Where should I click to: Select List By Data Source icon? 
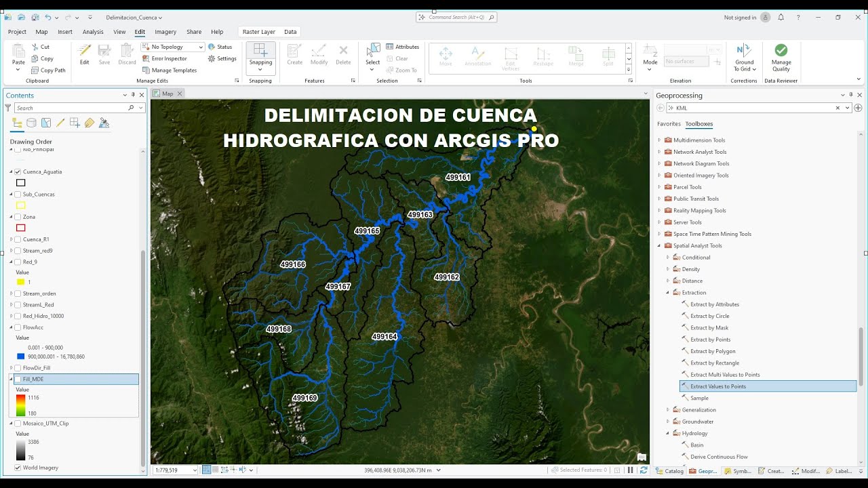click(31, 123)
